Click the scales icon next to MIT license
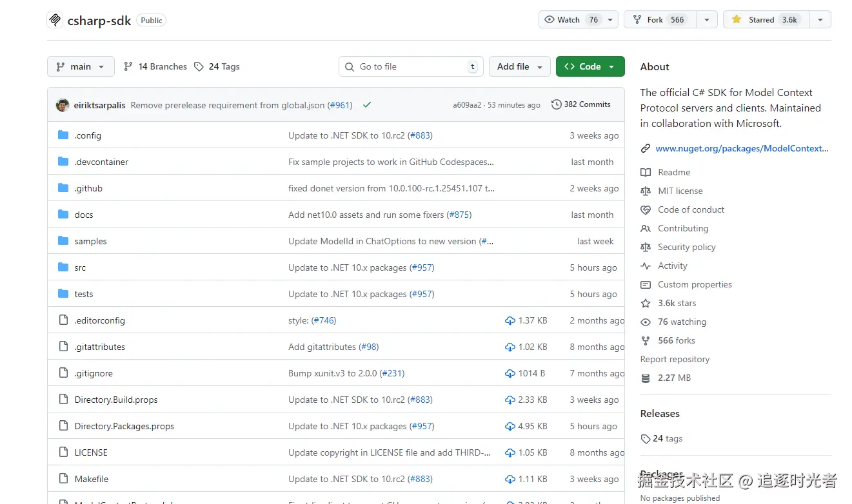 click(646, 191)
